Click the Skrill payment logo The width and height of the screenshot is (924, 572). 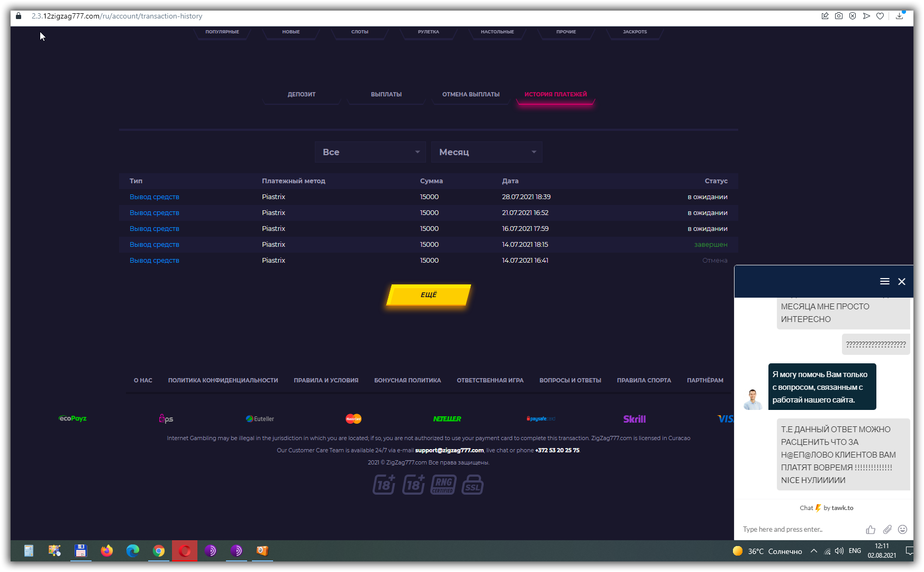click(x=635, y=418)
